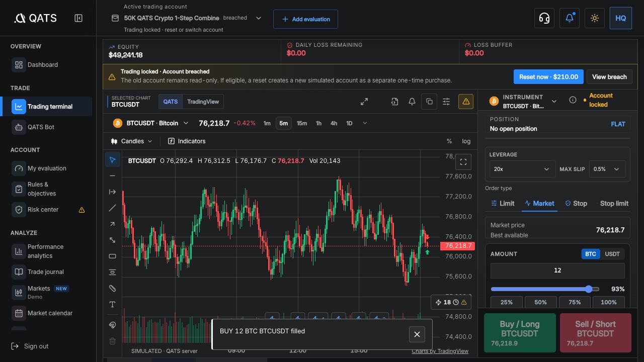Click Buy / Long BTCUSDT button
The image size is (644, 362).
click(x=520, y=333)
